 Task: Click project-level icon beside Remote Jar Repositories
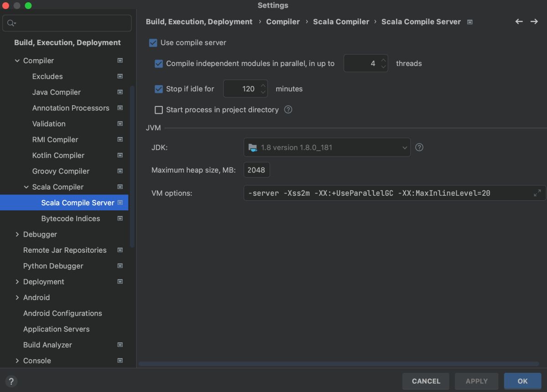120,250
